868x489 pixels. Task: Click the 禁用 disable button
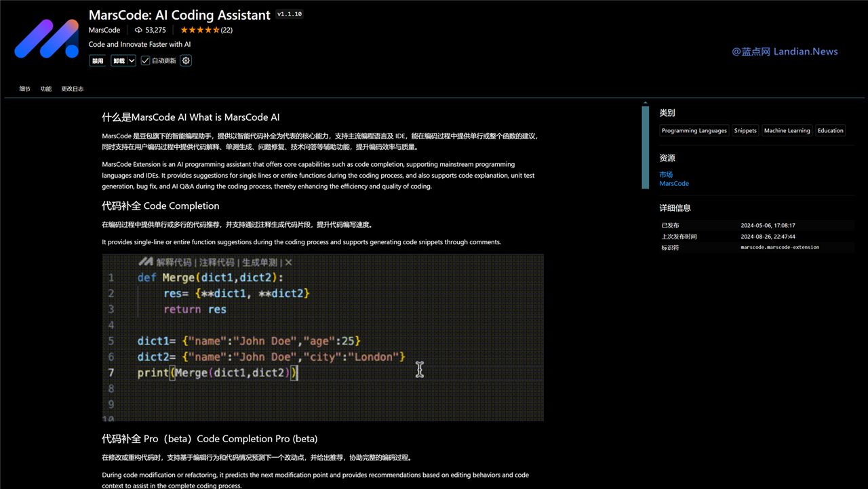[x=98, y=60]
